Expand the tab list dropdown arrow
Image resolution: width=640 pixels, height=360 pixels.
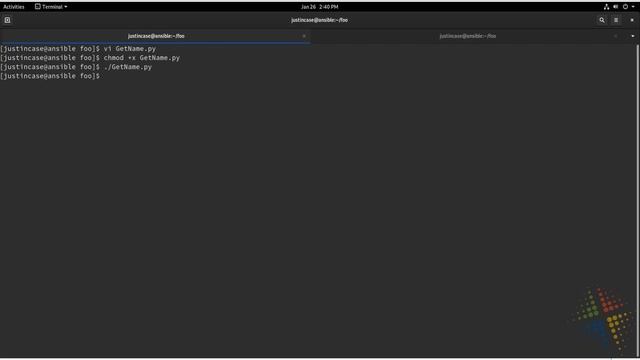pos(633,36)
